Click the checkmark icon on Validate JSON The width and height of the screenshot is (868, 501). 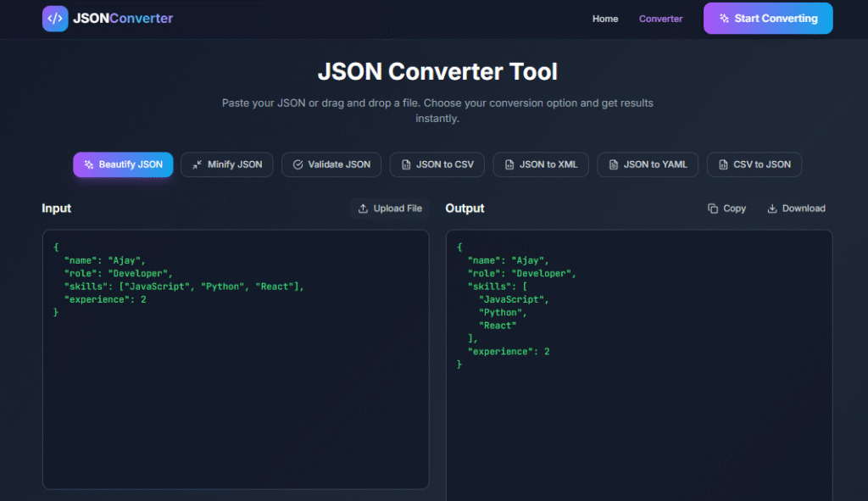(x=297, y=164)
